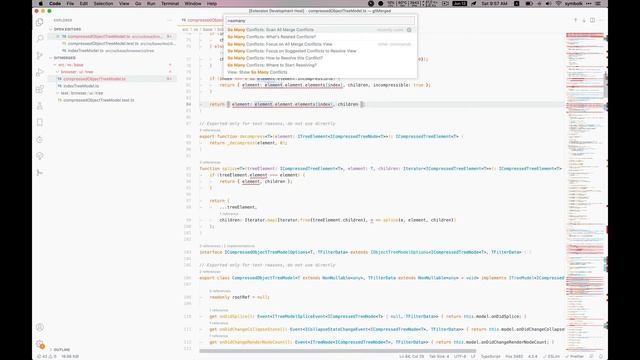The width and height of the screenshot is (640, 360).
Task: Click the Prettier status bar item
Action: click(575, 356)
